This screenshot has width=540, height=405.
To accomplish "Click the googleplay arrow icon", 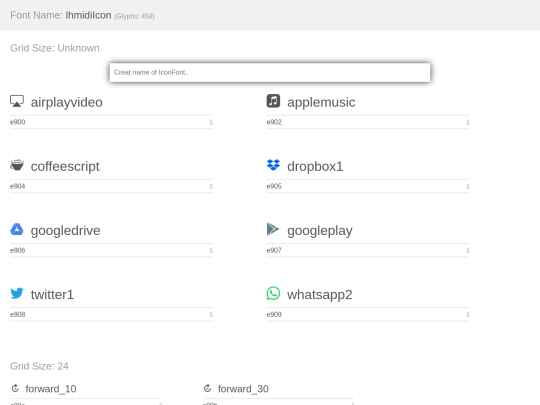I will point(273,229).
